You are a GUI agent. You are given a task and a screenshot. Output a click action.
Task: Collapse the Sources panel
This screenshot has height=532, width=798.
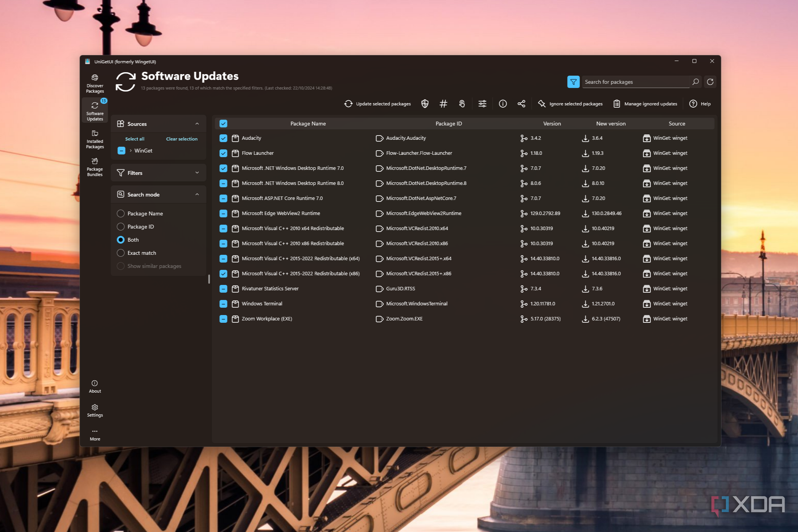click(x=197, y=124)
